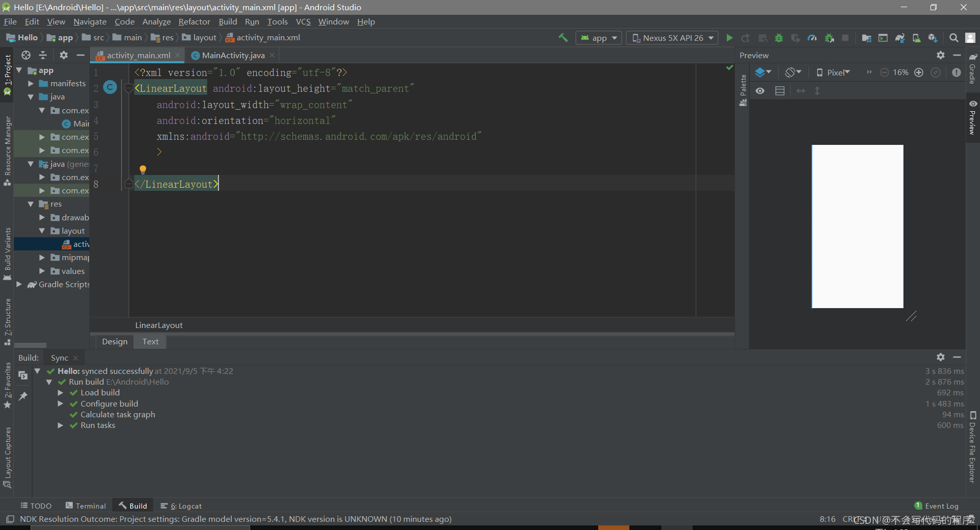The width and height of the screenshot is (980, 530).
Task: Click the user account avatar icon
Action: tap(971, 38)
